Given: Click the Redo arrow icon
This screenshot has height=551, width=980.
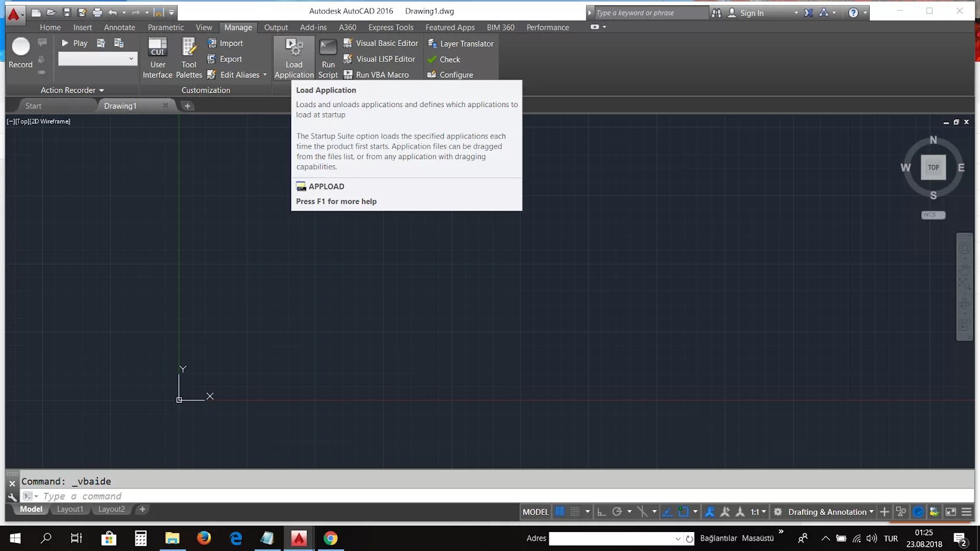Looking at the screenshot, I should [136, 12].
